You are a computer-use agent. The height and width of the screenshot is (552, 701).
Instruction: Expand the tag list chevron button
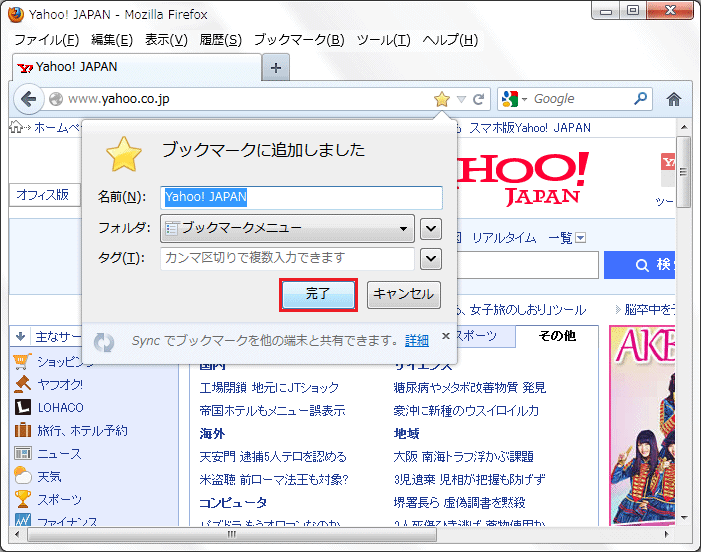pos(431,259)
